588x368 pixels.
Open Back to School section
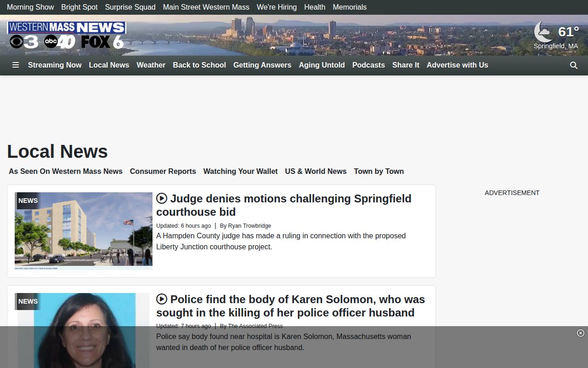point(199,65)
